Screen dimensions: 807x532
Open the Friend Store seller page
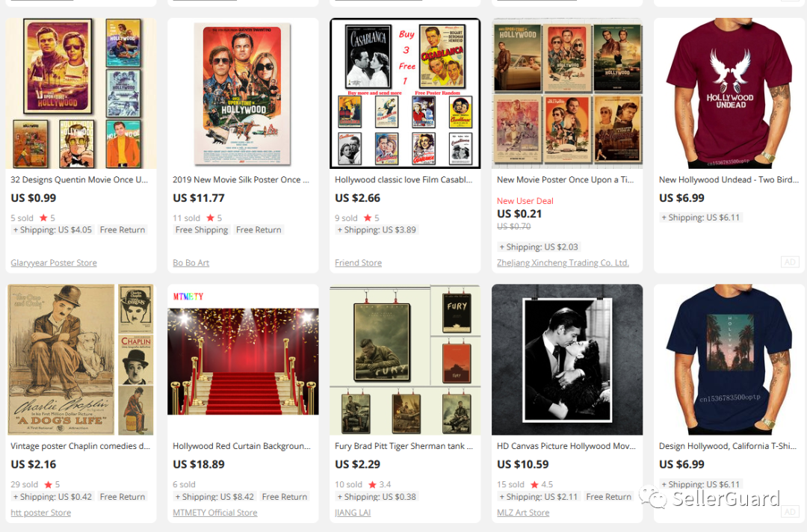click(358, 262)
